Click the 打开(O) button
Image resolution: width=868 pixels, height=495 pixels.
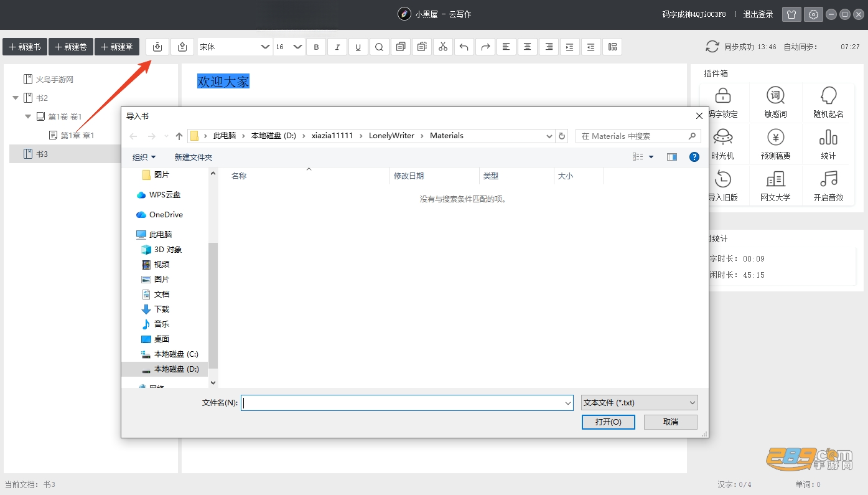tap(608, 422)
